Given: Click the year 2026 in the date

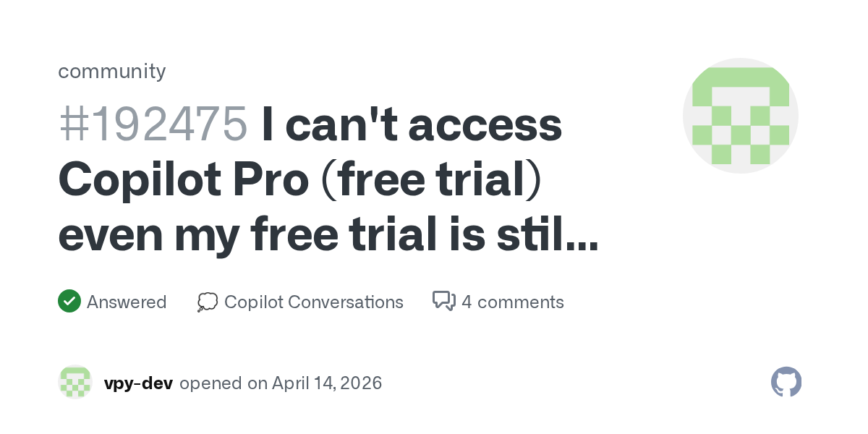Looking at the screenshot, I should (x=360, y=383).
